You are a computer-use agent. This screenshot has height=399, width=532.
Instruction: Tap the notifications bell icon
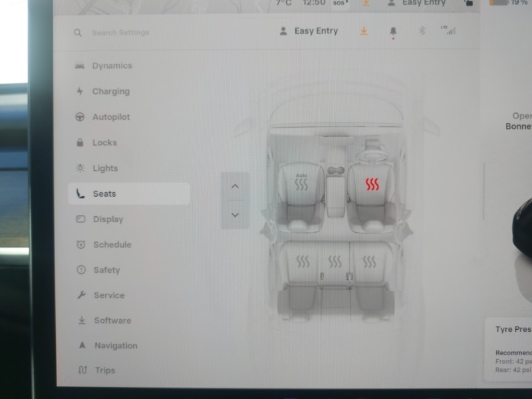pyautogui.click(x=392, y=31)
